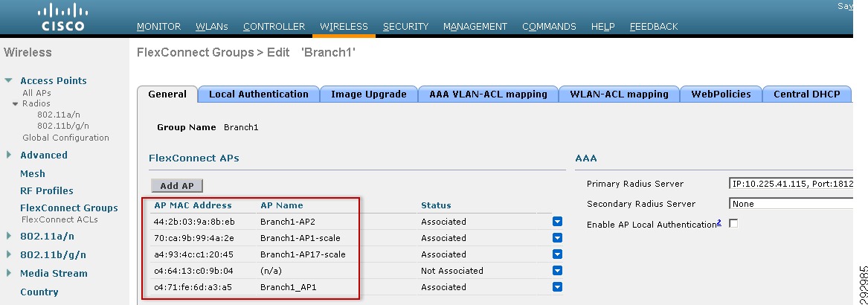The image size is (868, 305).
Task: Open dropdown arrow for Branch1-AP17-scale row
Action: pyautogui.click(x=557, y=254)
